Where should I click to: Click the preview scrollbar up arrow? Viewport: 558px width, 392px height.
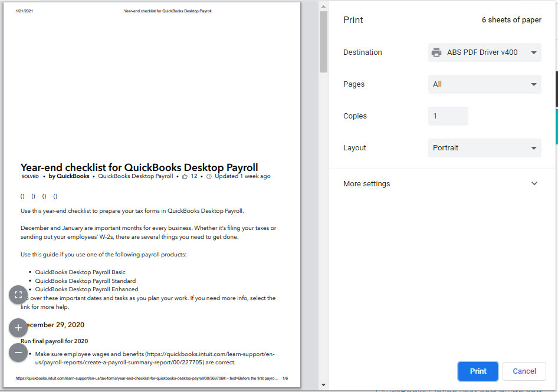click(323, 6)
